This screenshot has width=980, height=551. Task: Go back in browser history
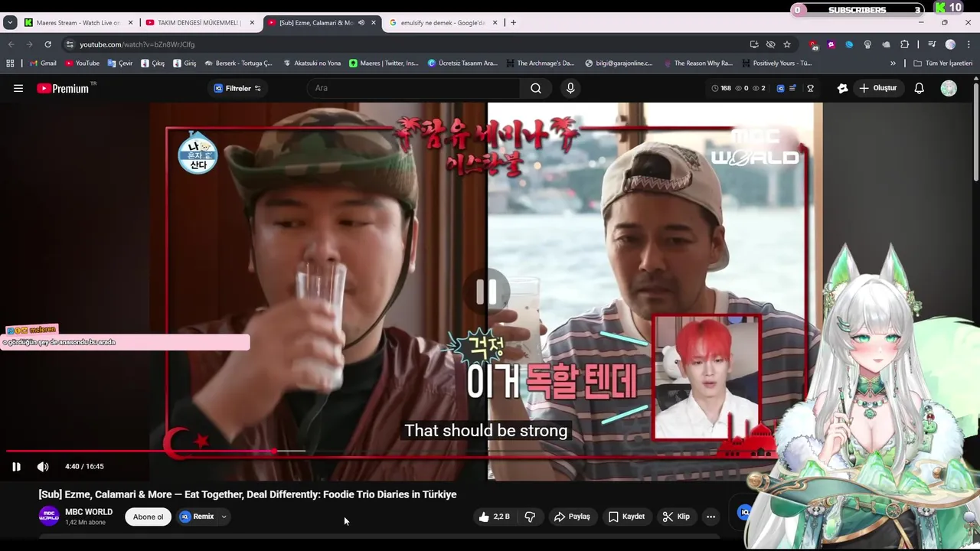click(11, 44)
